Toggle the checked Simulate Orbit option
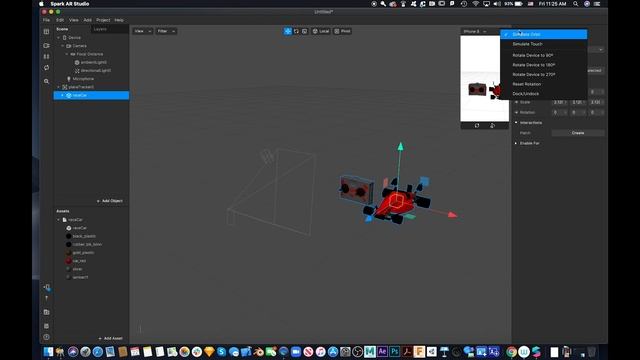Screen dimensions: 640x360 (544, 34)
